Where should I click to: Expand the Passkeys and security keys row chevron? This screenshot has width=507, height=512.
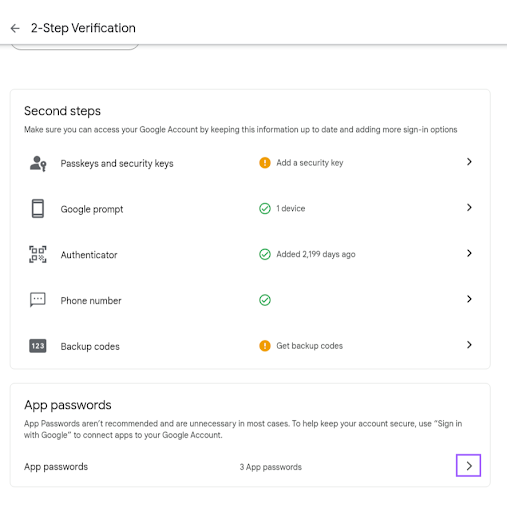pyautogui.click(x=469, y=162)
